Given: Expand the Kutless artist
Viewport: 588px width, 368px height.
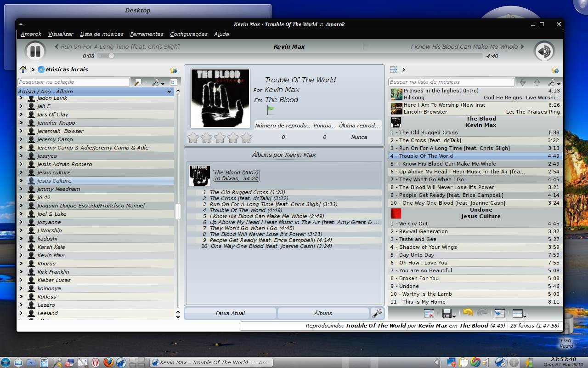Looking at the screenshot, I should (21, 297).
